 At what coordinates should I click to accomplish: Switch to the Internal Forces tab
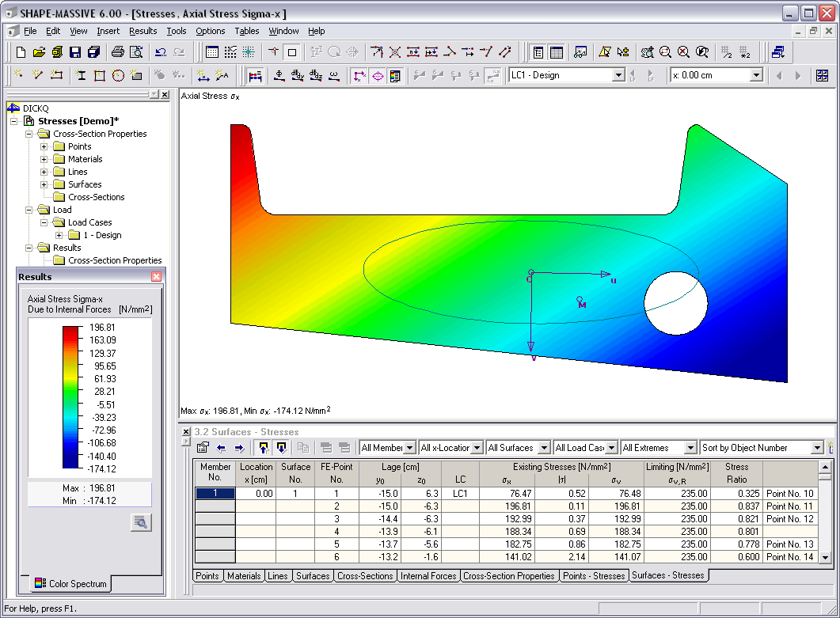pos(428,575)
